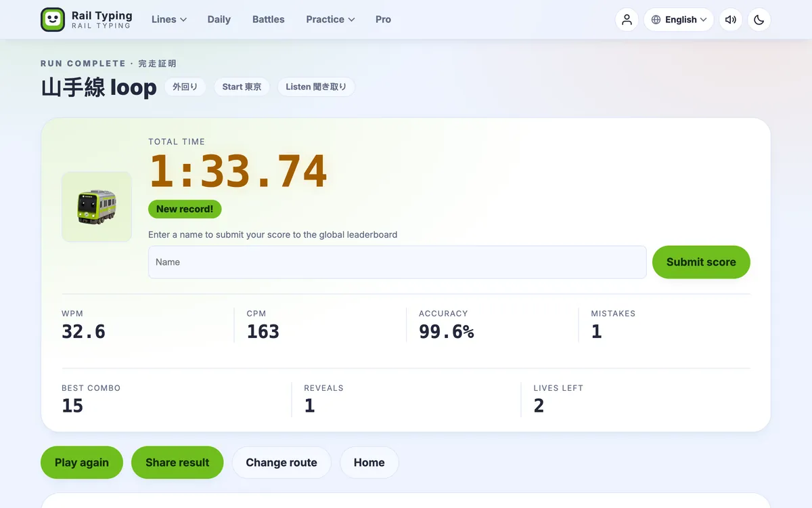Open the Daily page
The height and width of the screenshot is (508, 812).
(x=219, y=20)
